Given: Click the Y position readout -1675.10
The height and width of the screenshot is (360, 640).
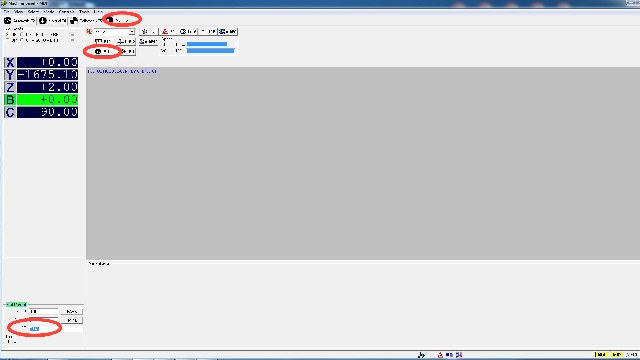Looking at the screenshot, I should [x=47, y=75].
